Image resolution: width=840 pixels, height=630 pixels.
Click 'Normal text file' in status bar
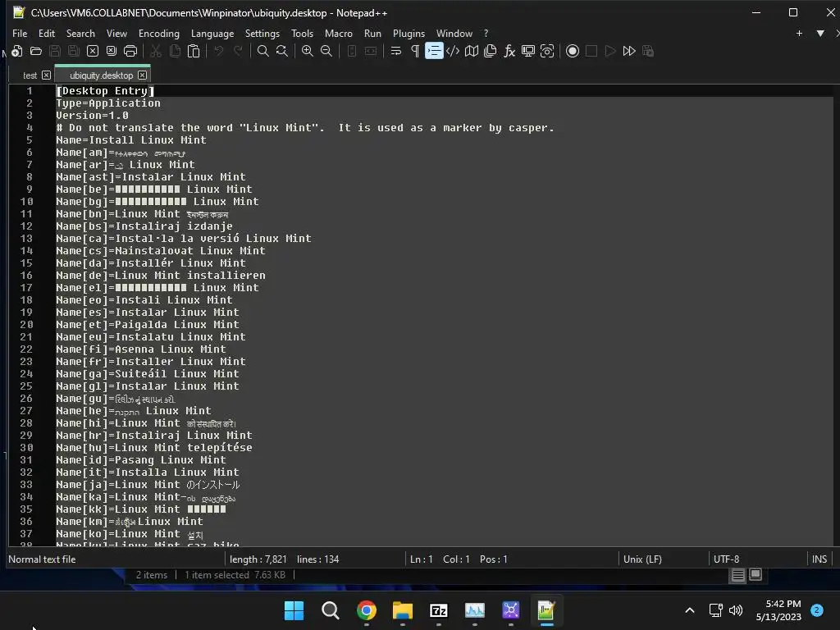(x=42, y=559)
